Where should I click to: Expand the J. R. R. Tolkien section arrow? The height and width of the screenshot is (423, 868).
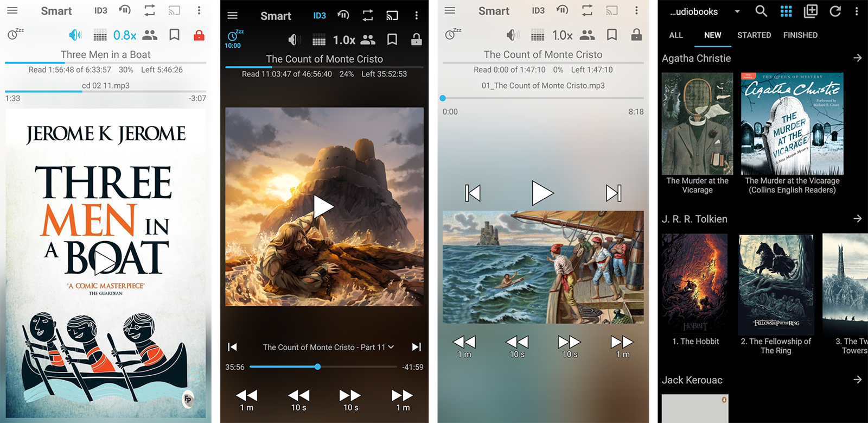click(858, 219)
